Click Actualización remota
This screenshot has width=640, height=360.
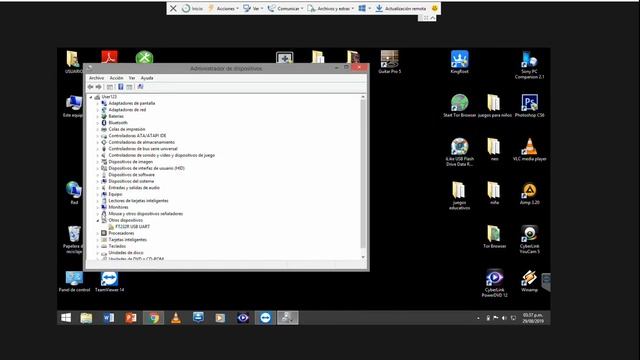[400, 8]
